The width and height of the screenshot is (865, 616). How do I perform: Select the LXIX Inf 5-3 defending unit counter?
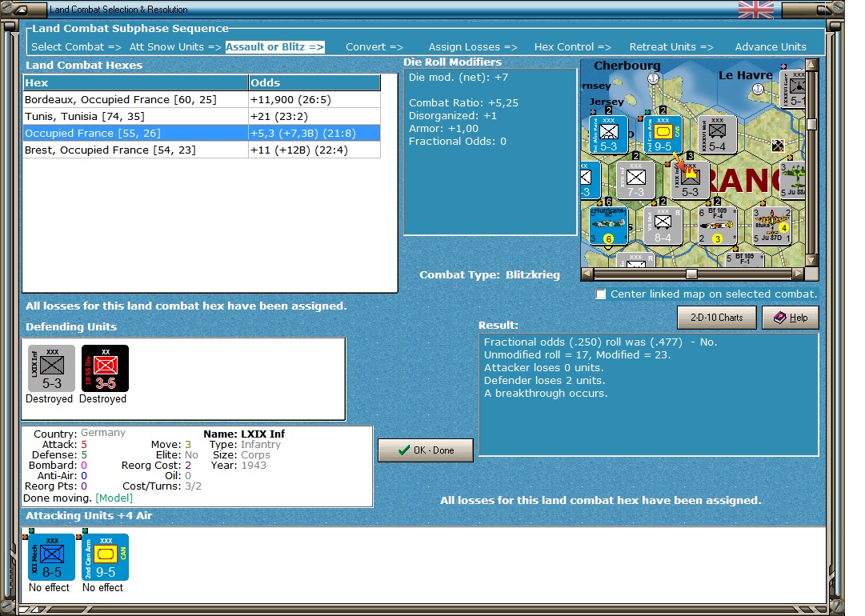click(52, 368)
